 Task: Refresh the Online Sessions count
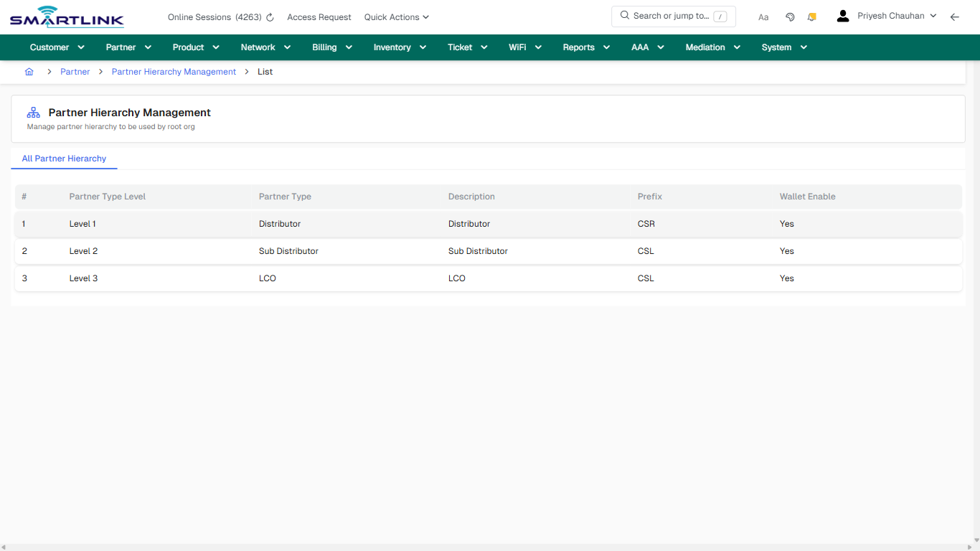pos(269,17)
